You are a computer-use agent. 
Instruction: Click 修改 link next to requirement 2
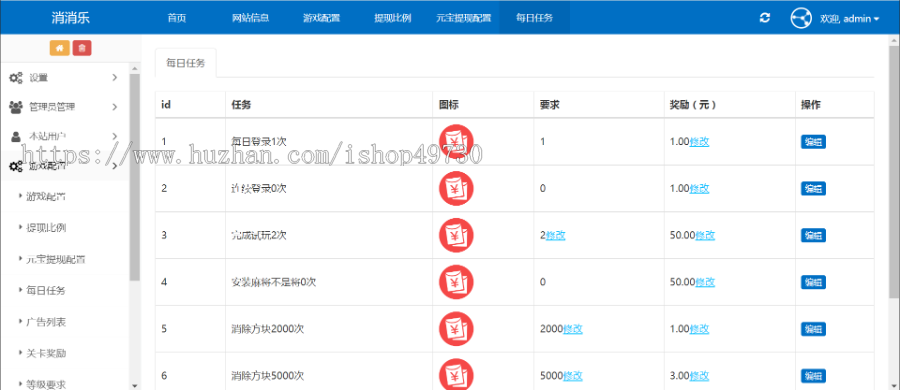pos(556,235)
